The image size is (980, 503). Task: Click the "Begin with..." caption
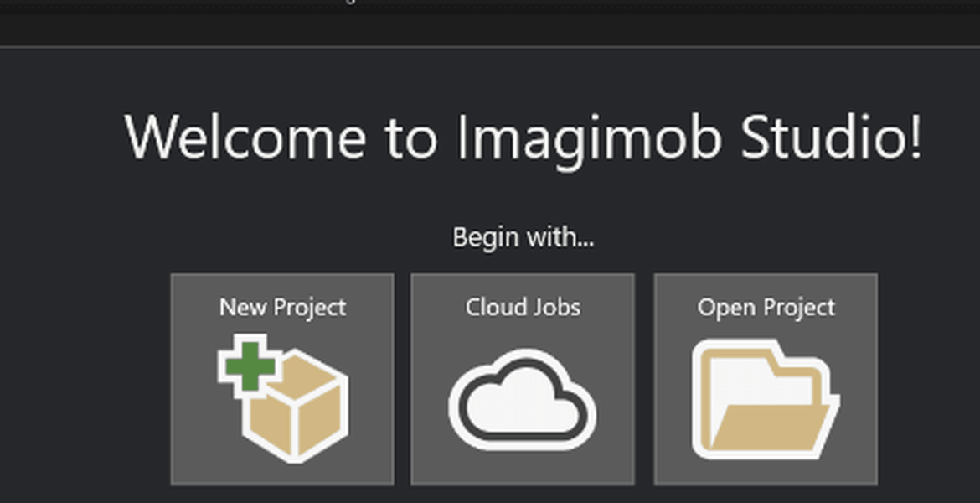point(524,238)
